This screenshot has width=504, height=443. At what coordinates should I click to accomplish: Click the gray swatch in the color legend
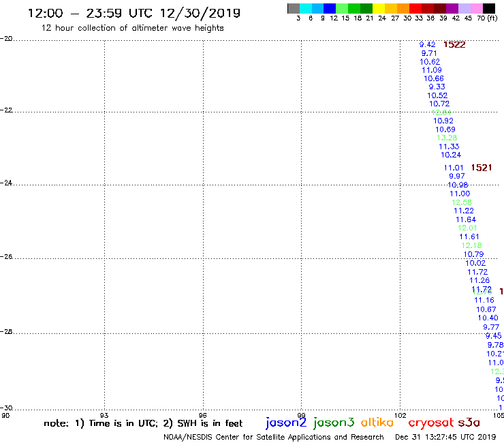click(294, 8)
